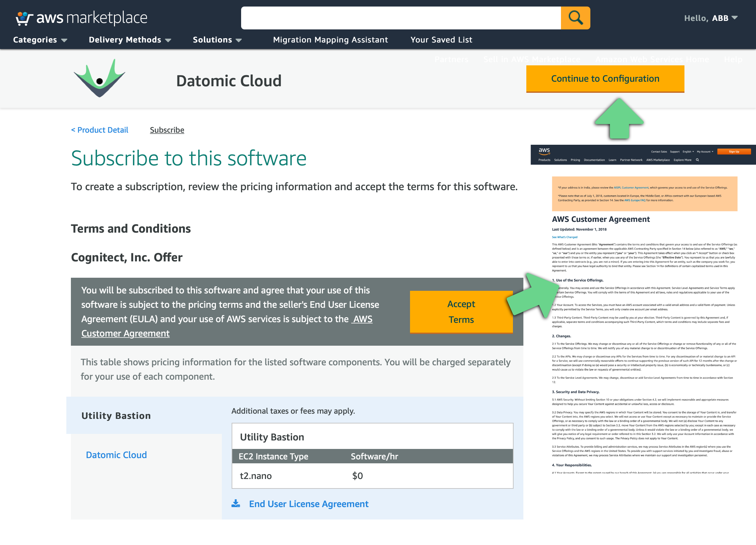This screenshot has height=545, width=756.
Task: Click the AWS Customer Agreement preview heading
Action: coord(601,219)
